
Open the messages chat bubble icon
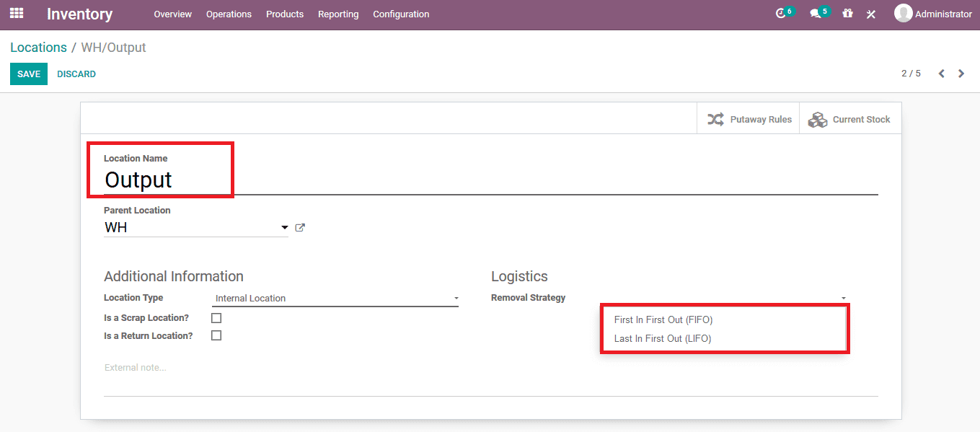point(816,14)
